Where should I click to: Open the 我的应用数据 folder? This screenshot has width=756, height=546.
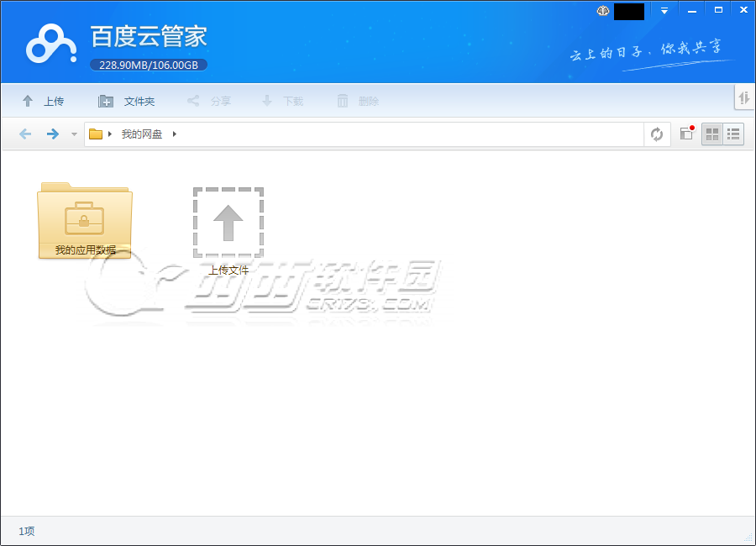click(x=85, y=220)
